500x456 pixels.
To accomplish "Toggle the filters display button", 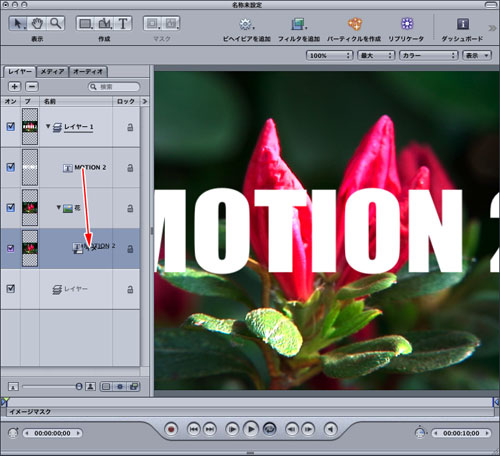I will click(134, 387).
